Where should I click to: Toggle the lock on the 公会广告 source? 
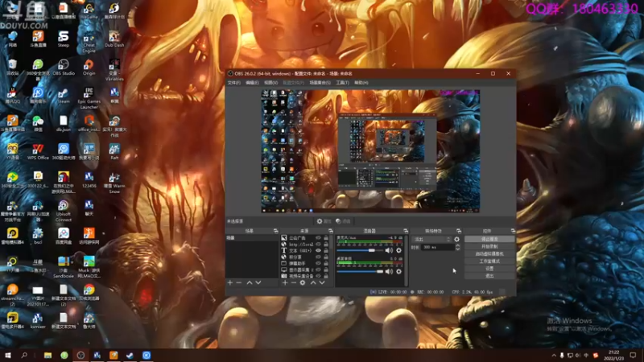tap(326, 237)
